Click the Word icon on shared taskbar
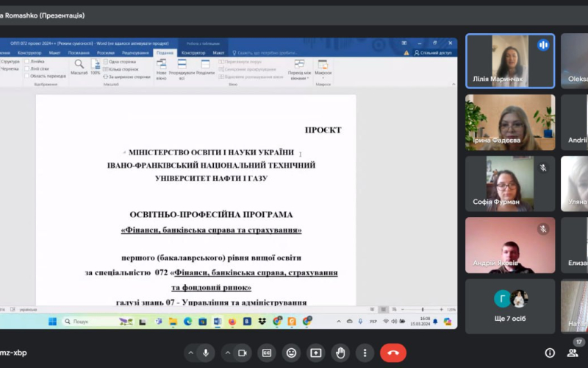Viewport: 588px width, 368px height. click(218, 322)
